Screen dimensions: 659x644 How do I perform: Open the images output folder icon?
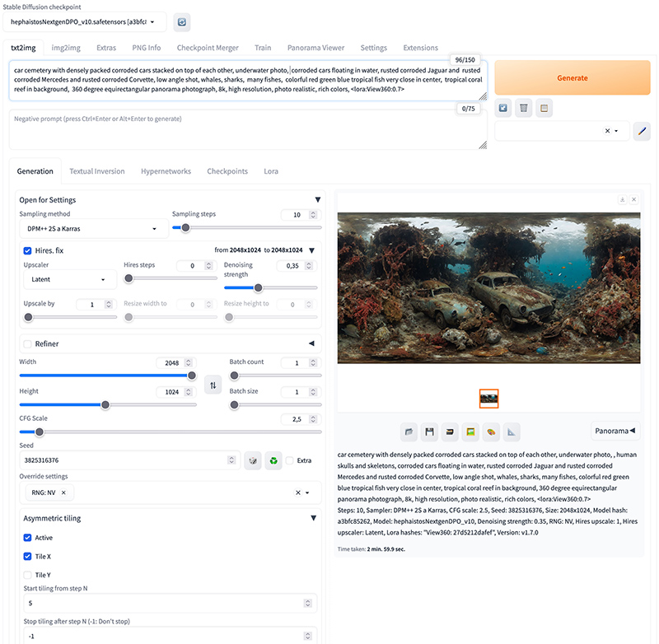point(409,431)
